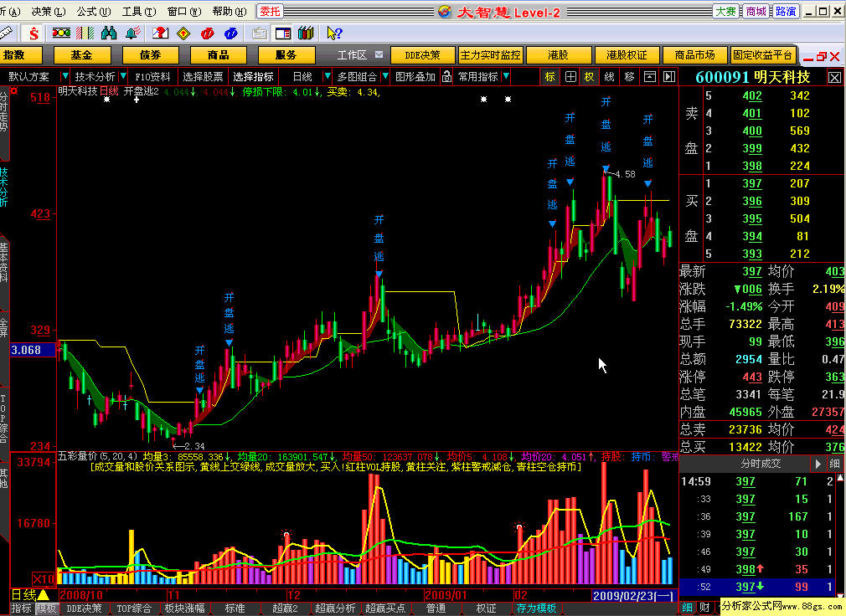Click the red-green striped bars icon
This screenshot has height=616, width=846.
pyautogui.click(x=85, y=33)
